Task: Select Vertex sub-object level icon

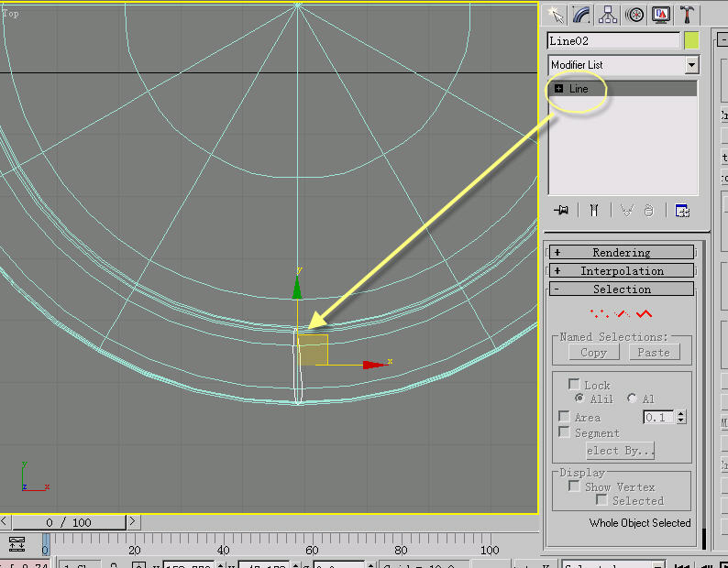Action: pyautogui.click(x=599, y=314)
